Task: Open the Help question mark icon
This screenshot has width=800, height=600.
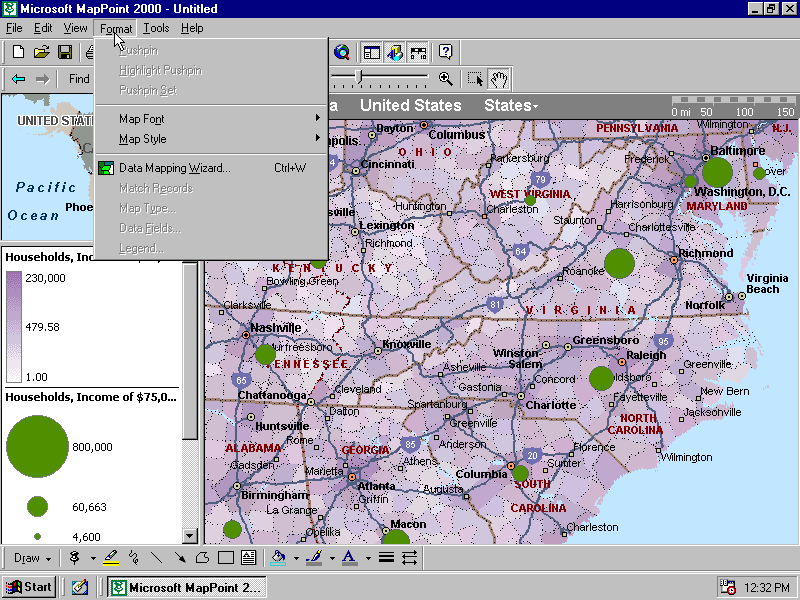Action: click(445, 52)
